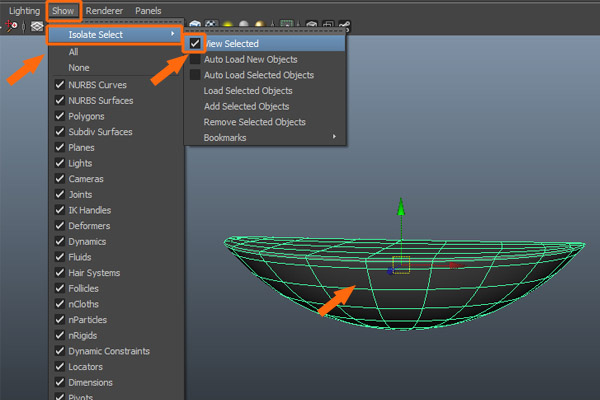The image size is (600, 400).
Task: Uncheck the View Selected option
Action: coord(194,44)
